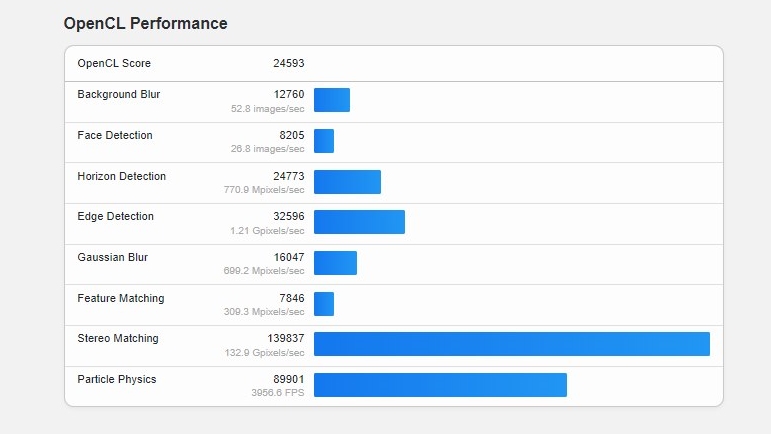Click the long Stereo Matching bar
This screenshot has height=434, width=771.
(x=511, y=344)
